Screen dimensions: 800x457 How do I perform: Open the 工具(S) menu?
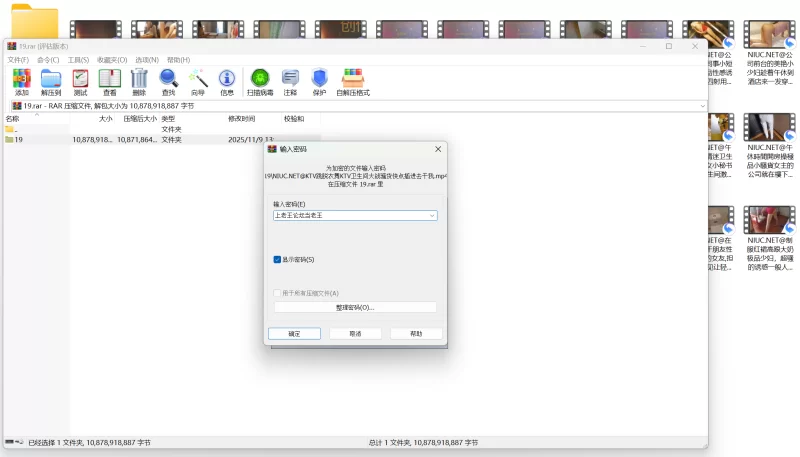(78, 60)
